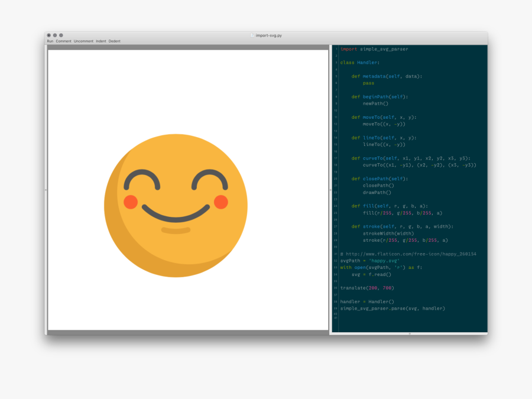Click the 'def curveTo' line in the editor
Viewport: 532px width, 399px height.
coord(410,158)
